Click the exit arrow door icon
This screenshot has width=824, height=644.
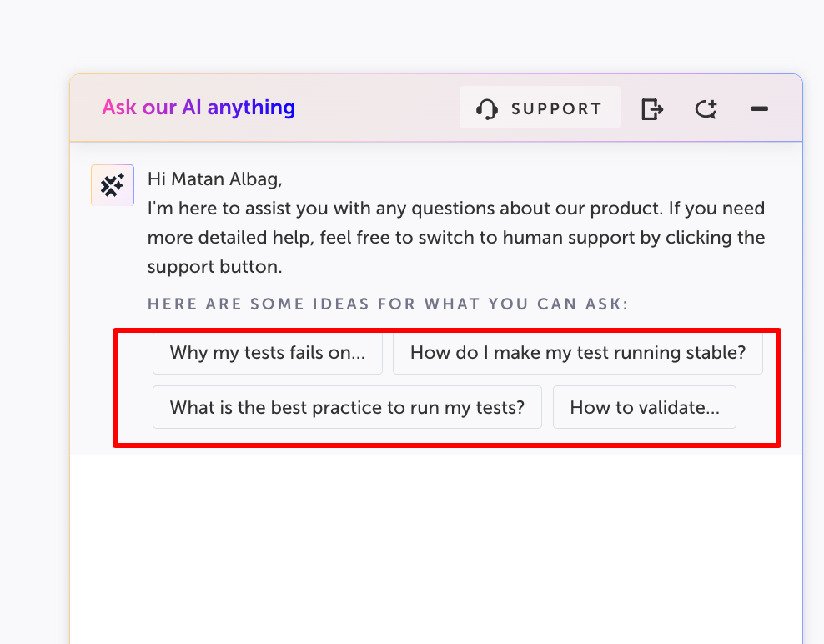tap(652, 108)
